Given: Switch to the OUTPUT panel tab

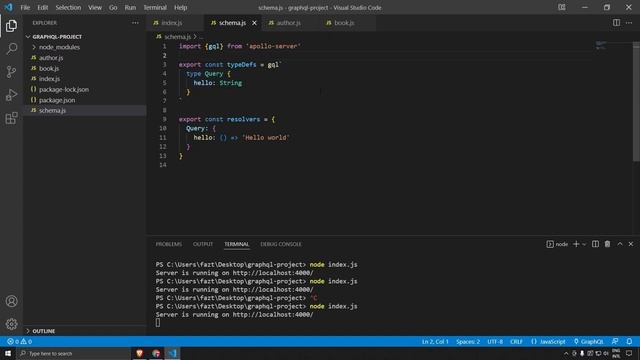Looking at the screenshot, I should pos(203,244).
